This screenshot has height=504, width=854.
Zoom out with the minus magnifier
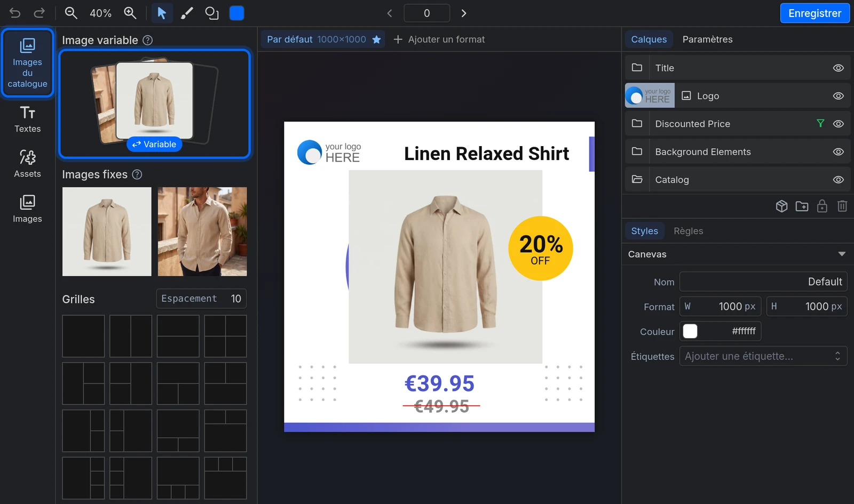[71, 13]
